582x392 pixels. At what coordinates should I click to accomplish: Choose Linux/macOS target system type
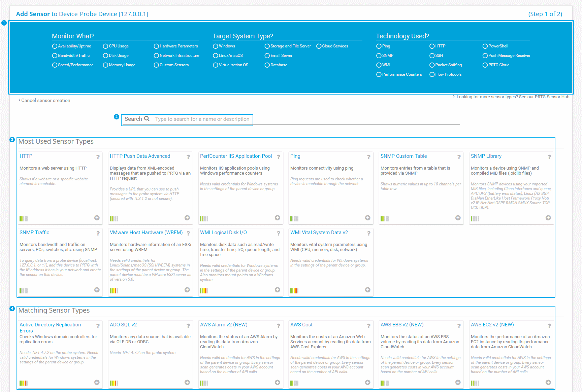point(216,56)
